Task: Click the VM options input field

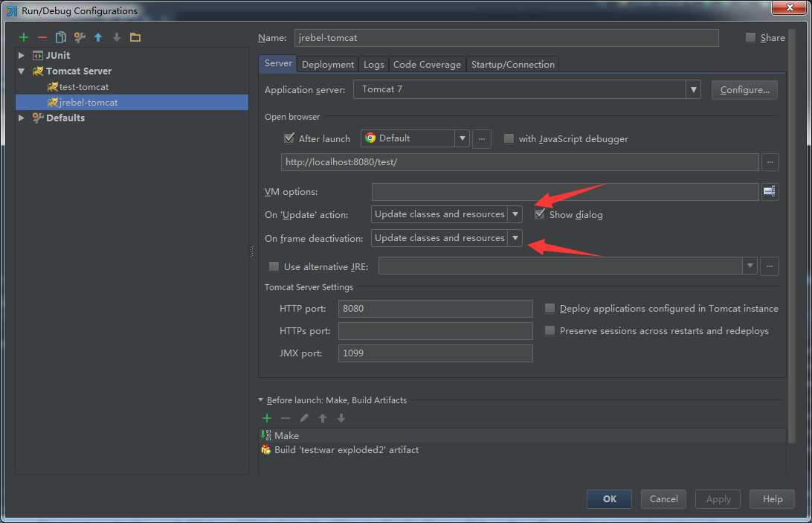Action: 565,192
